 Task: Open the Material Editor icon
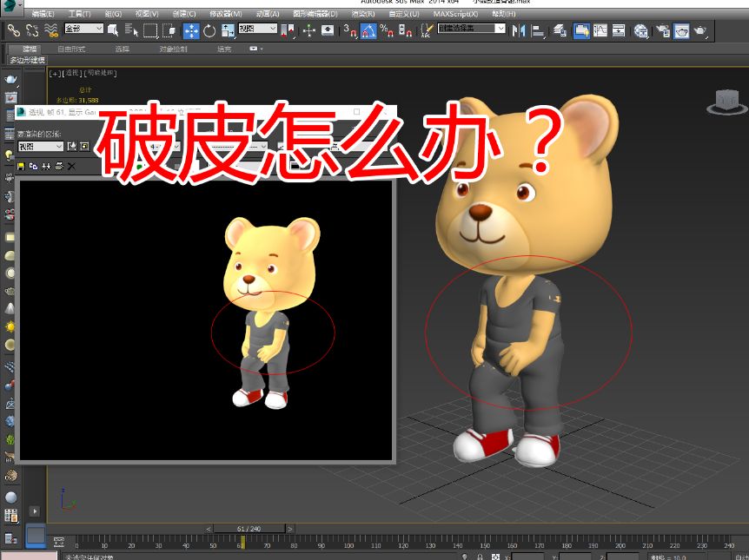click(640, 31)
